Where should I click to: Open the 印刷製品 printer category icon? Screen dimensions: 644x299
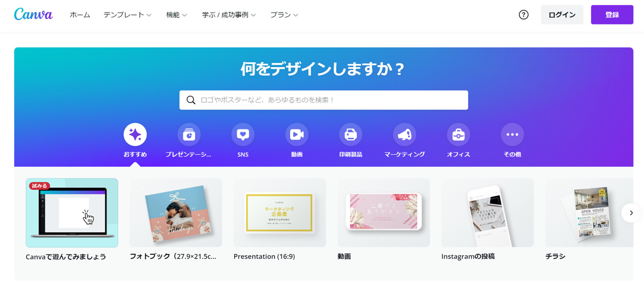351,134
